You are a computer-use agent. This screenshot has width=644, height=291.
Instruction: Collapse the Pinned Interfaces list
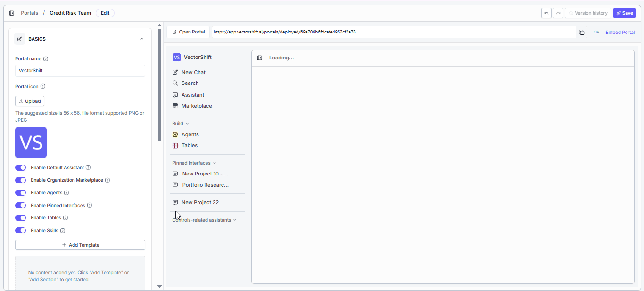click(215, 163)
